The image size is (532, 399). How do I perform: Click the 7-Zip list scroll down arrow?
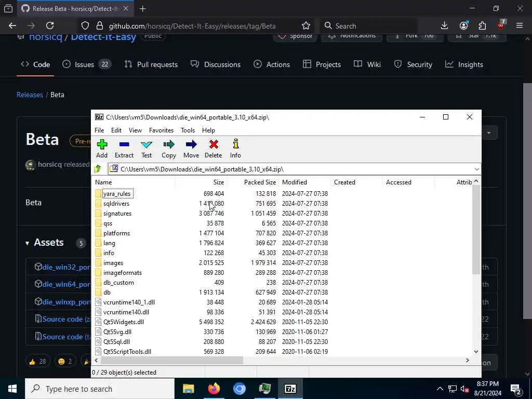tap(476, 352)
